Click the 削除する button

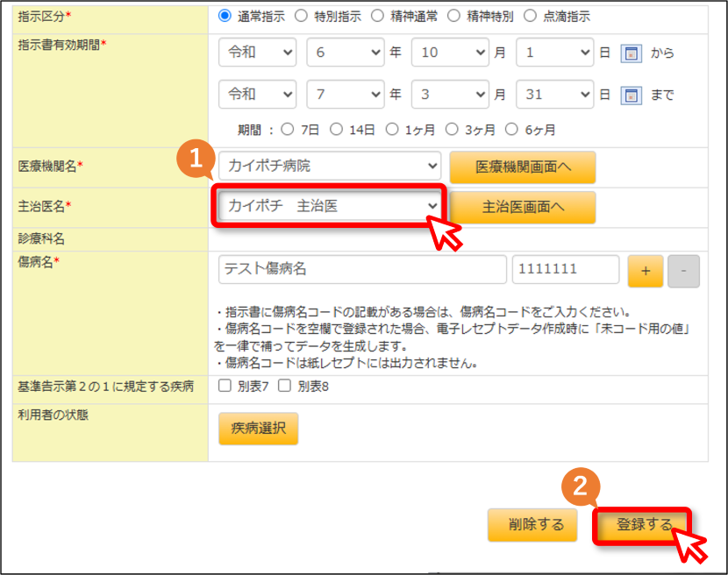(x=532, y=525)
